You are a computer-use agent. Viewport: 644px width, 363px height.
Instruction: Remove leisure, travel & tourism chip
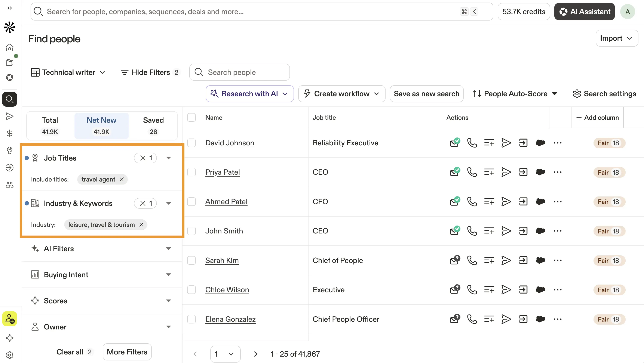pos(141,225)
